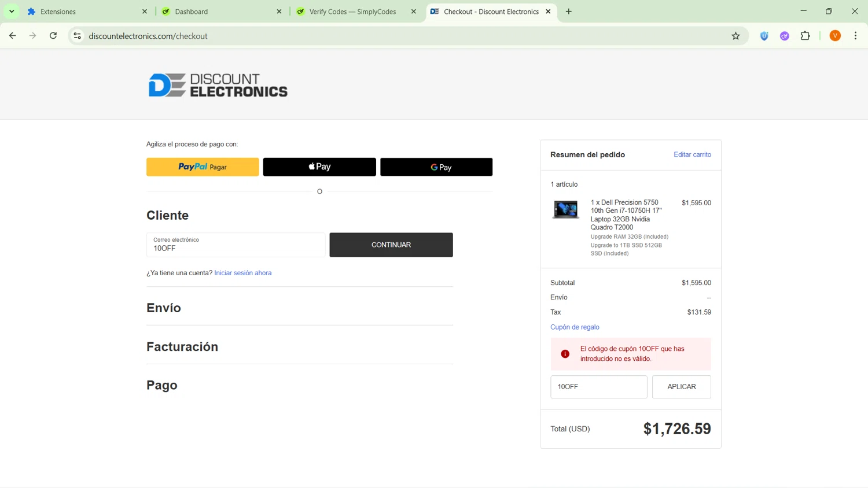Screen dimensions: 868x488
Task: Click the $1,726.59 total amount
Action: click(x=677, y=428)
